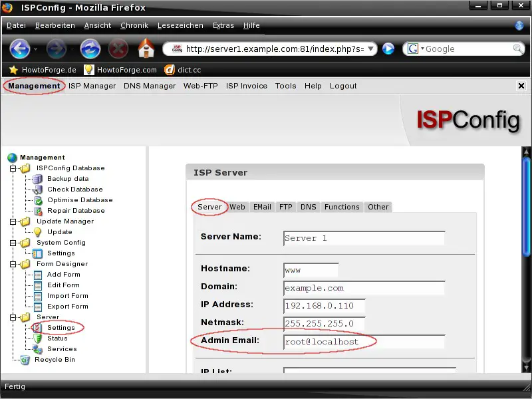Click the Services icon in tree
532x399 pixels.
click(37, 349)
